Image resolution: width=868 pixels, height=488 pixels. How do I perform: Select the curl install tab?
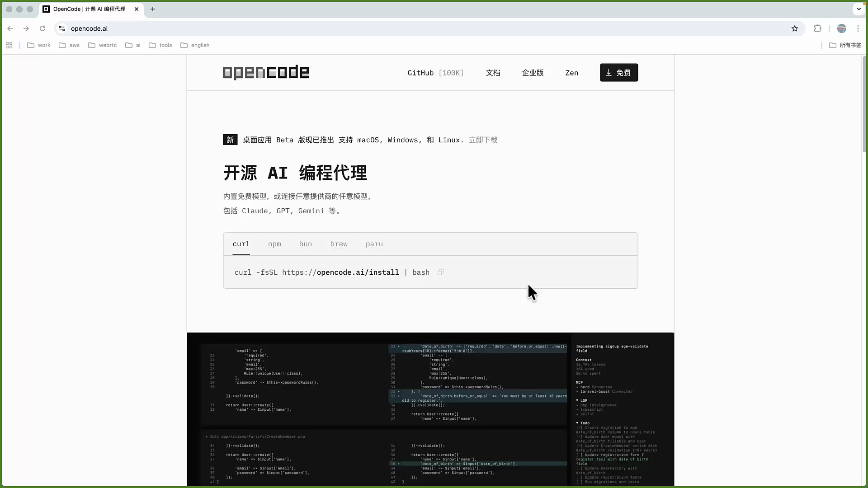(x=241, y=244)
